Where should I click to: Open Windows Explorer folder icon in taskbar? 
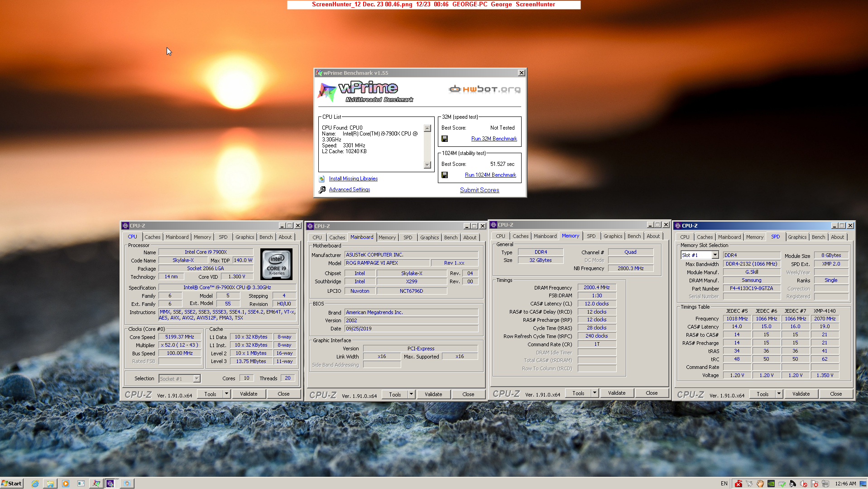[50, 484]
